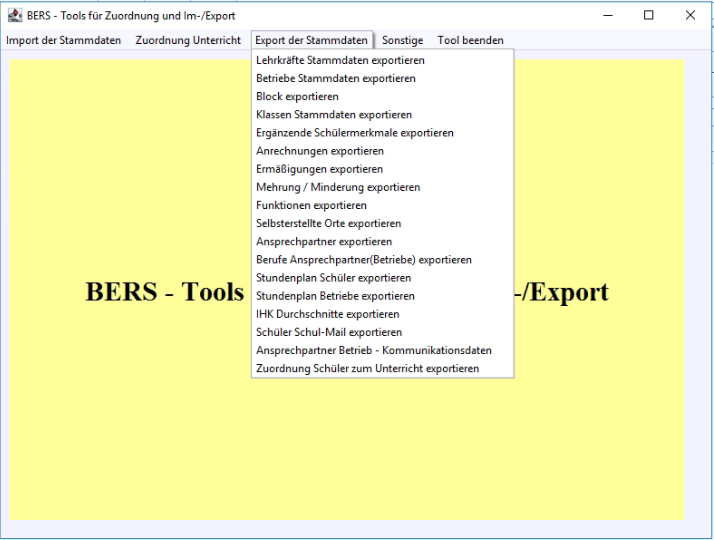Click Ermäßigungen exportieren
The image size is (714, 540).
point(319,169)
